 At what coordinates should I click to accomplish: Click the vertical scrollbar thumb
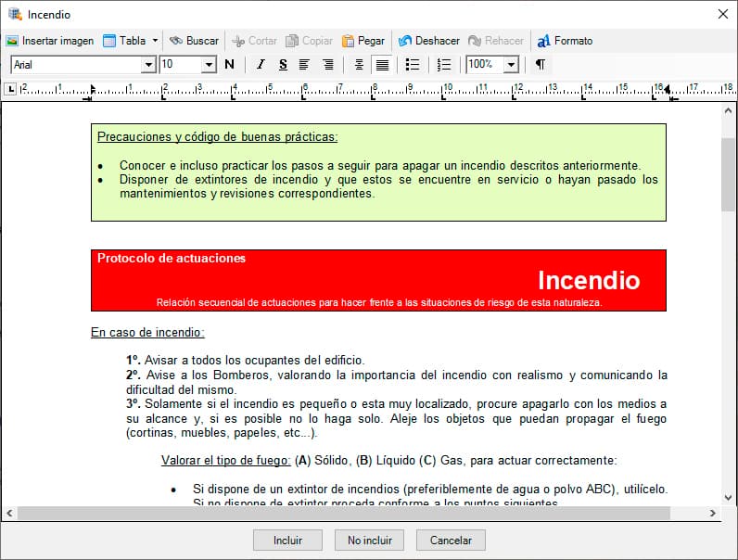coord(728,175)
